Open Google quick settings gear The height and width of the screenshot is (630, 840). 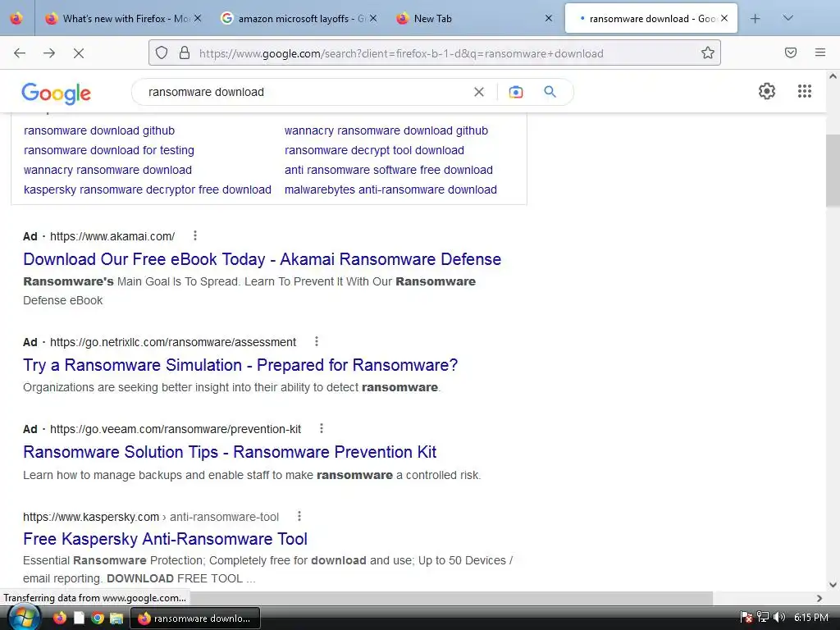(767, 91)
